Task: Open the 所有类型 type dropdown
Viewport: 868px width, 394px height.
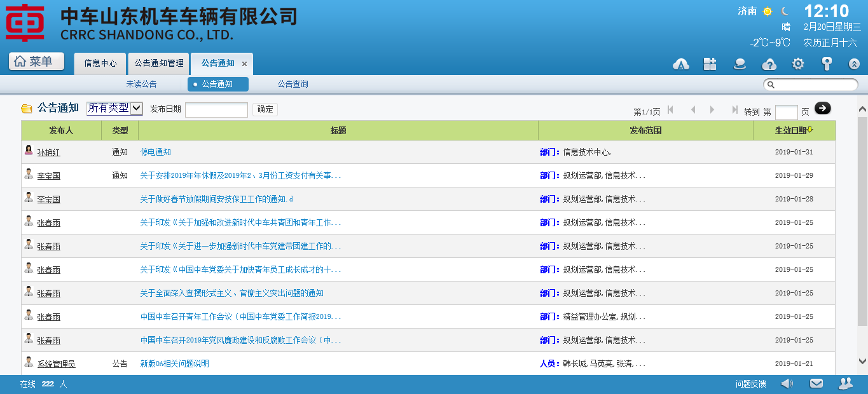Action: (114, 109)
